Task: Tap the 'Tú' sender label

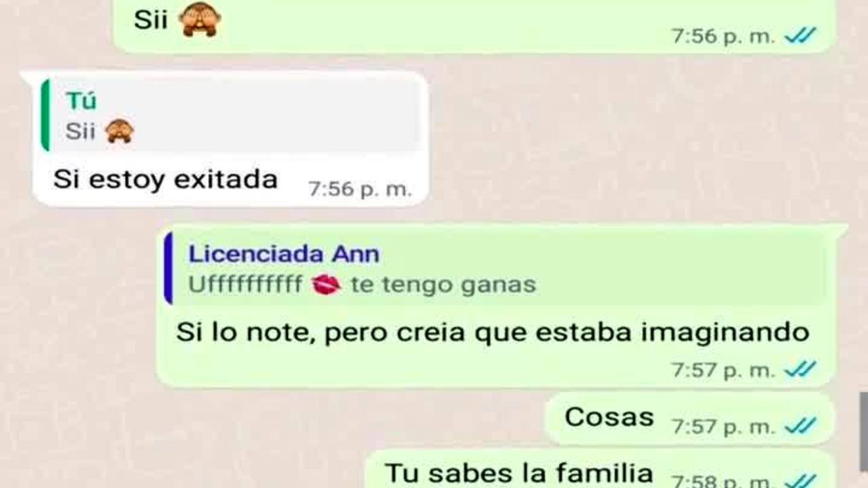Action: pos(81,101)
